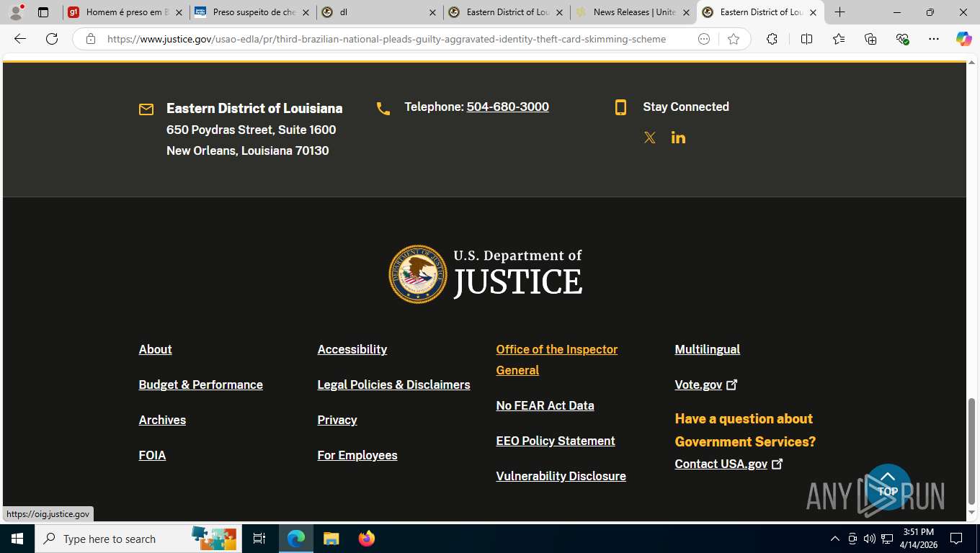This screenshot has width=980, height=553.
Task: Open Settings and more ellipsis menu
Action: (x=934, y=39)
